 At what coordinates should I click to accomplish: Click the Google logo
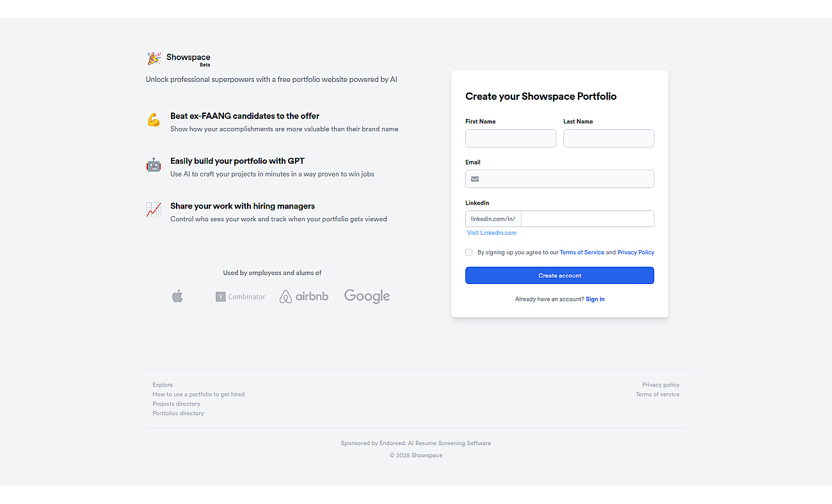[x=367, y=296]
